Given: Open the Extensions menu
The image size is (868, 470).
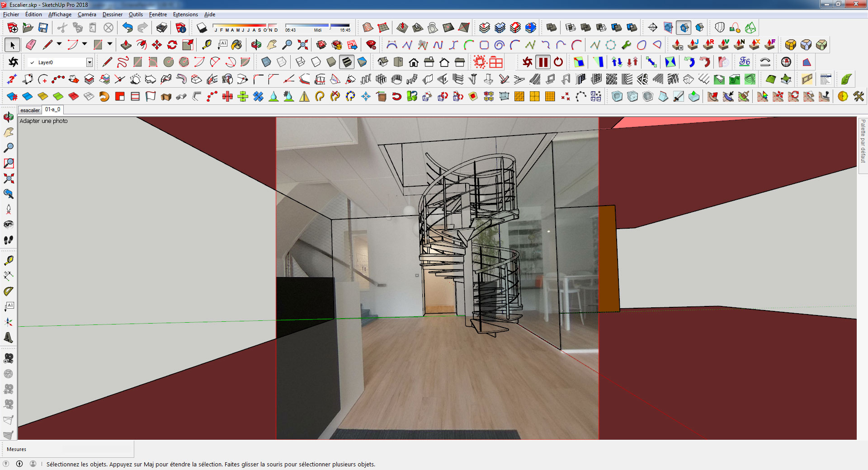Looking at the screenshot, I should 185,14.
